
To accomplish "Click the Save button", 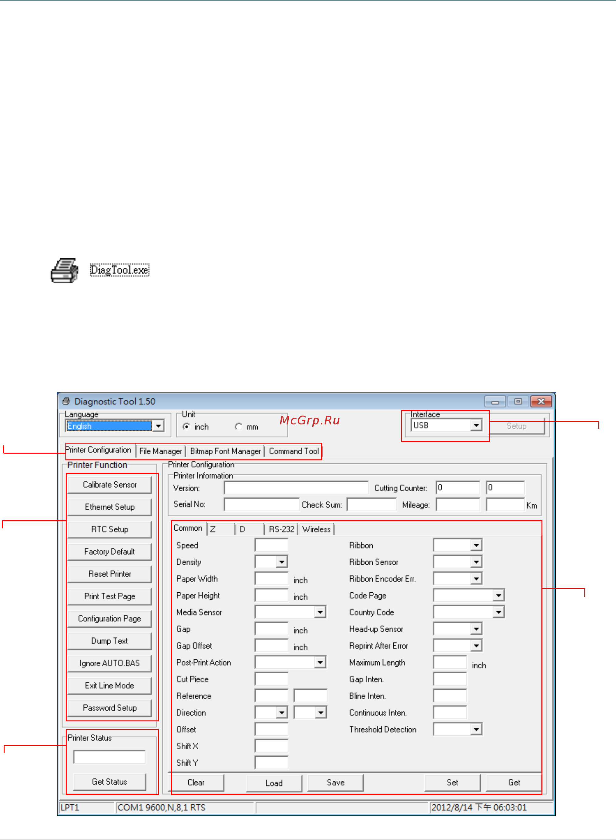I will (x=336, y=782).
